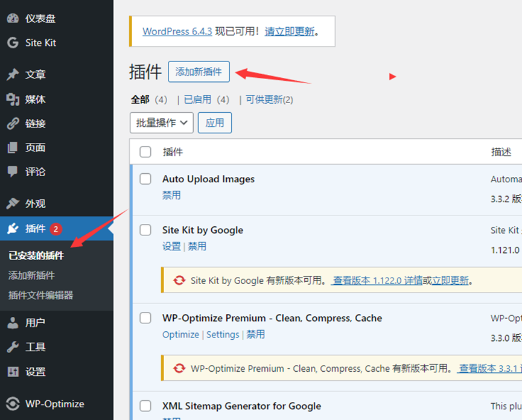
Task: Click the Site Kit Google G icon
Action: point(13,43)
